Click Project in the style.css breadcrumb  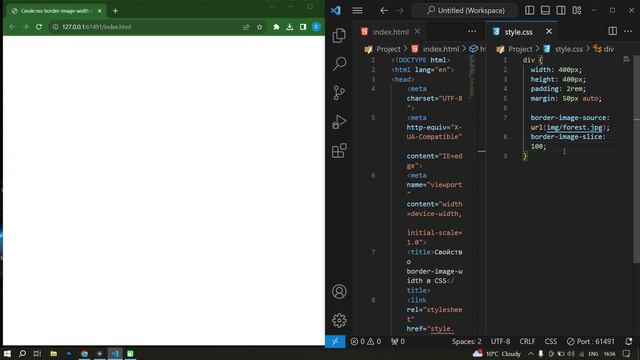[x=520, y=49]
